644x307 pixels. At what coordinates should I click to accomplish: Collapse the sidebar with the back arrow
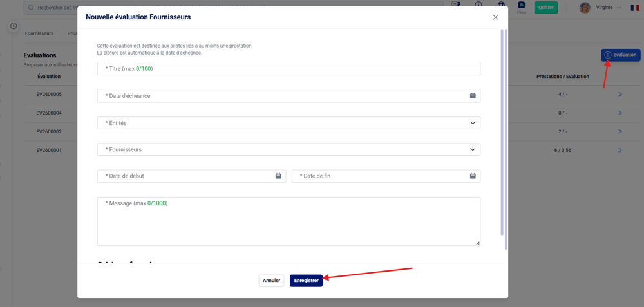click(14, 26)
